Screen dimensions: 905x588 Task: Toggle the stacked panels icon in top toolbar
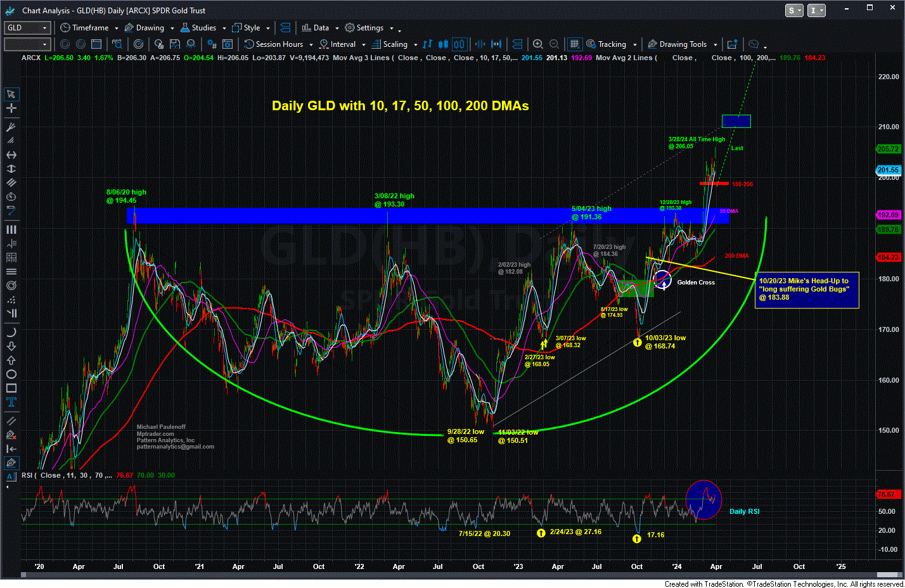click(x=285, y=28)
